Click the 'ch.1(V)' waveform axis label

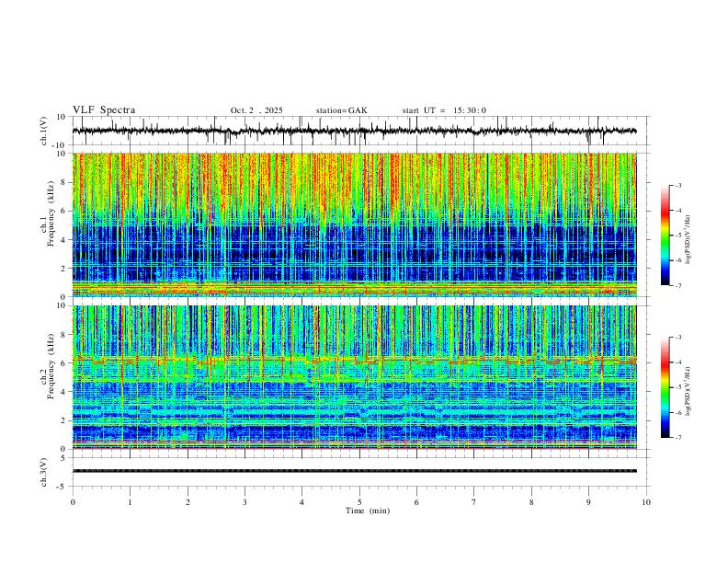44,131
